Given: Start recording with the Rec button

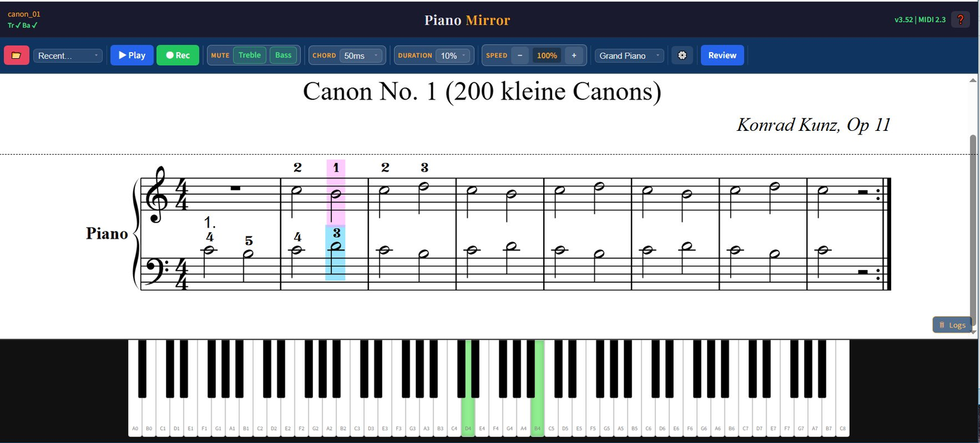Looking at the screenshot, I should [x=178, y=55].
